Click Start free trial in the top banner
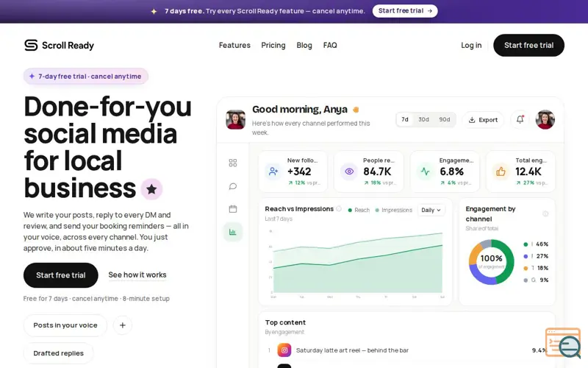 (405, 11)
